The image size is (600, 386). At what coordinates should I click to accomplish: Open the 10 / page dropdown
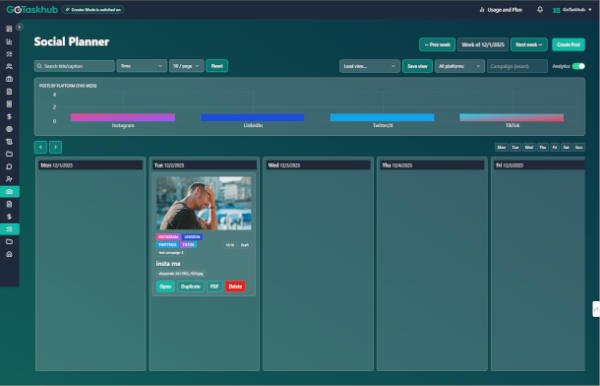pos(186,66)
